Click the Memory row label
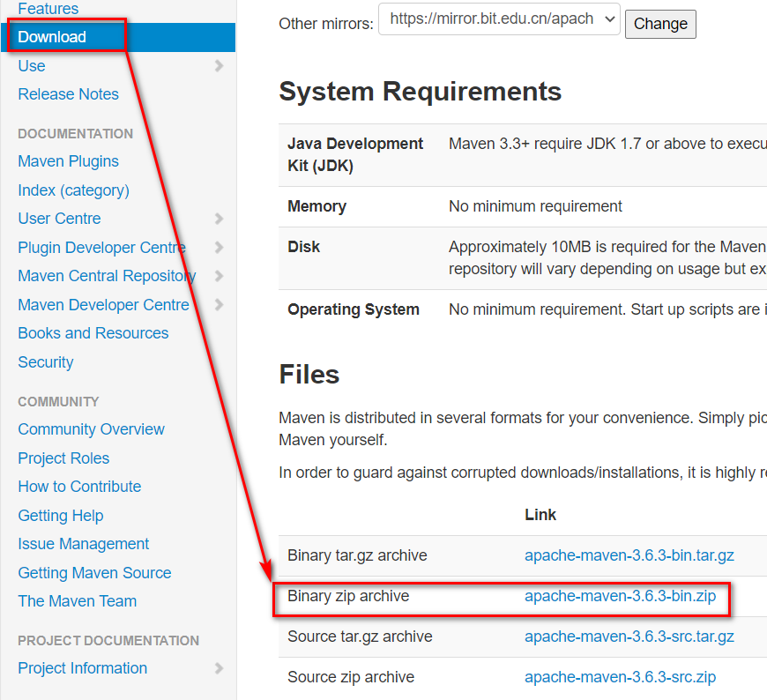767x700 pixels. (x=317, y=206)
